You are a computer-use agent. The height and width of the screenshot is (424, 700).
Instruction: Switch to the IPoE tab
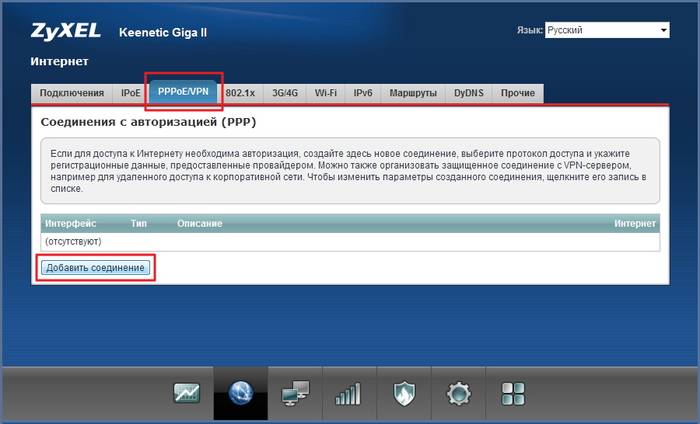(131, 93)
